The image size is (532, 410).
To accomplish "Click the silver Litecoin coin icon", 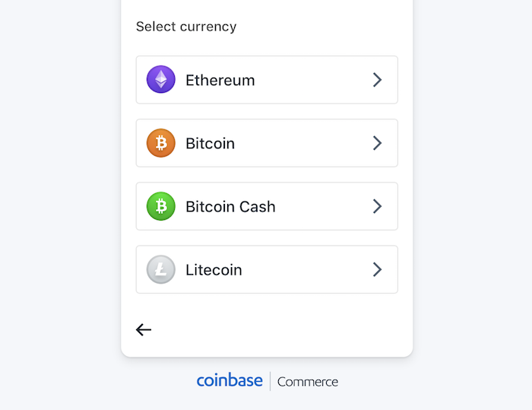I will pyautogui.click(x=160, y=269).
